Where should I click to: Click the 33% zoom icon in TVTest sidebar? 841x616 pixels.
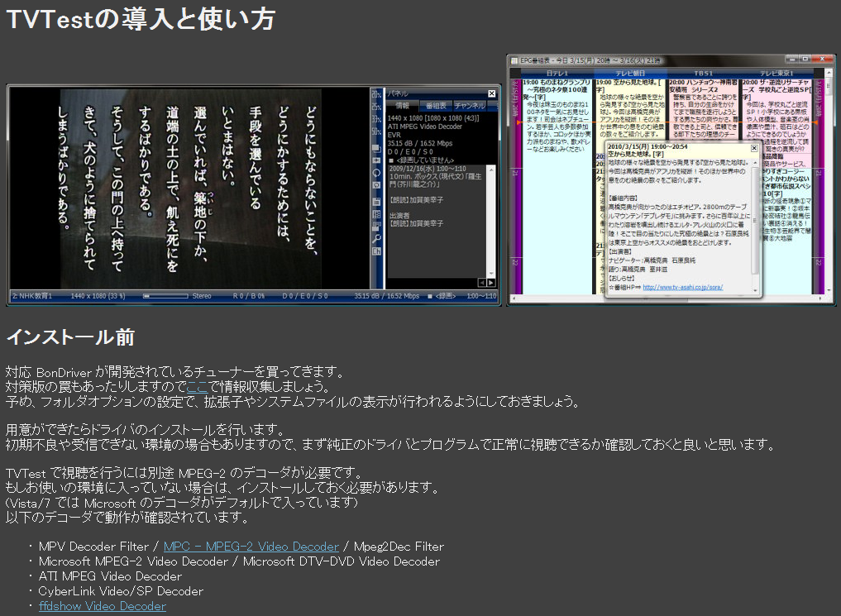376,119
